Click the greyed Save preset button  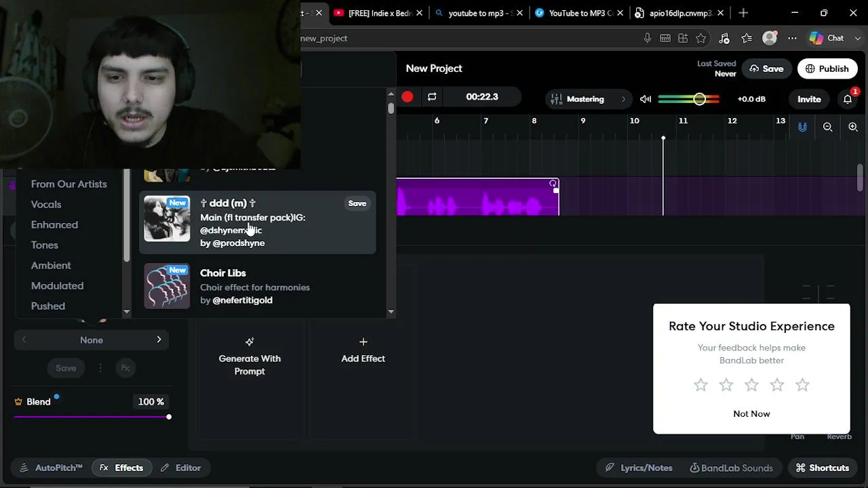tap(66, 368)
